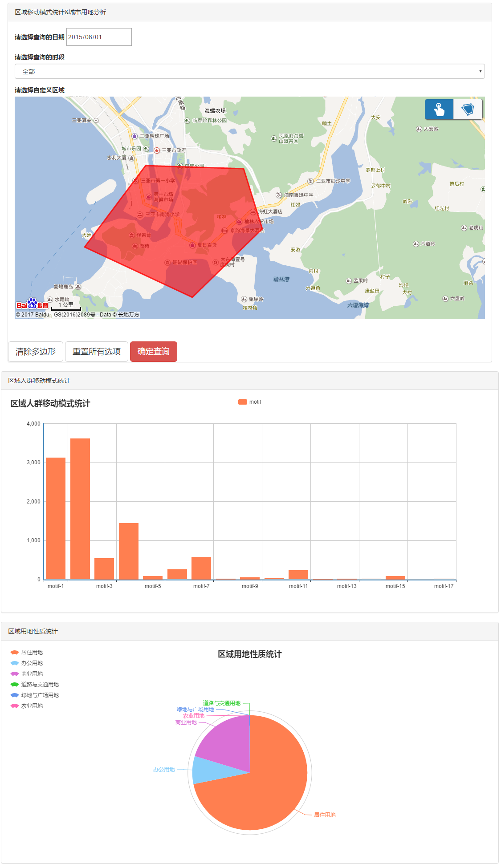
Task: Open the time period dropdown showing 全部
Action: 249,71
